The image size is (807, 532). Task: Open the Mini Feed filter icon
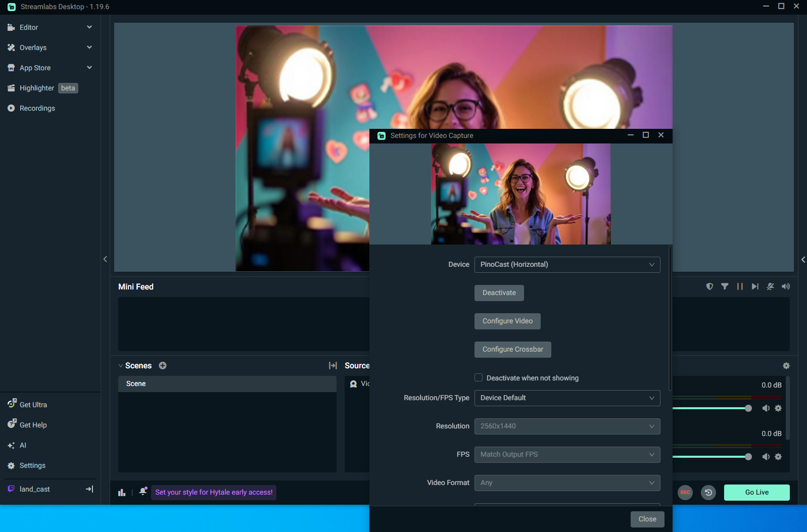pos(725,286)
